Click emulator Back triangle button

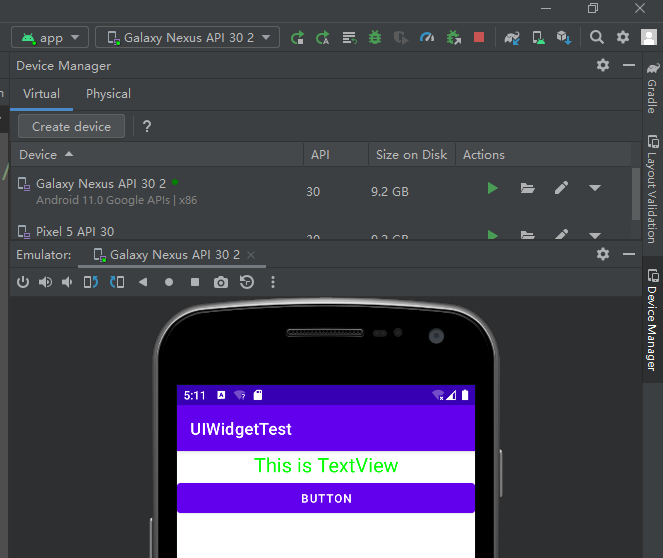coord(143,282)
